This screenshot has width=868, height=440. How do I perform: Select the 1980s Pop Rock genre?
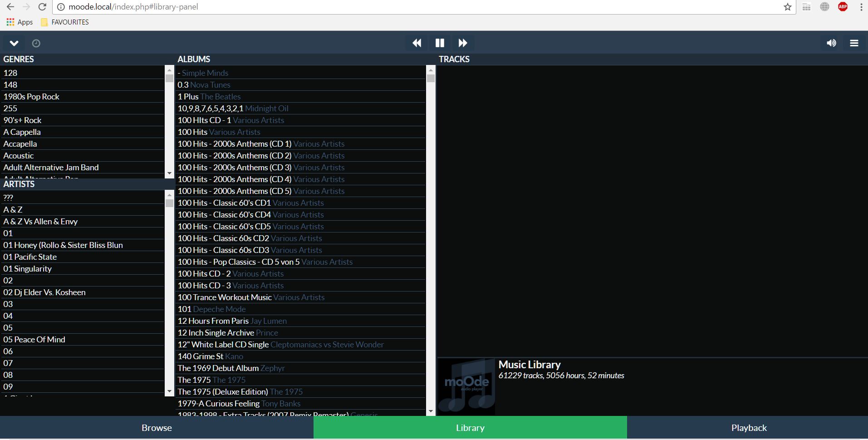83,96
